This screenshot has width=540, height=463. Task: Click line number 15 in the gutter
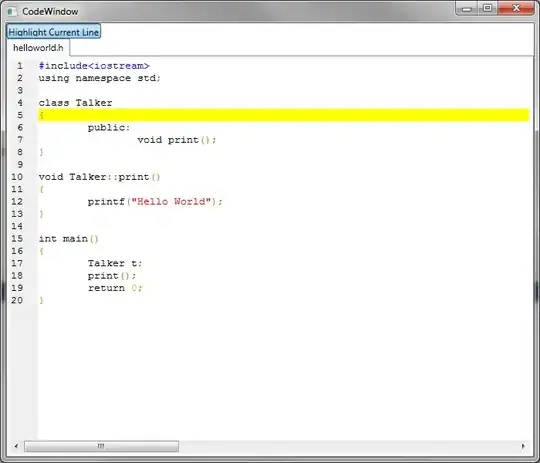[x=17, y=239]
